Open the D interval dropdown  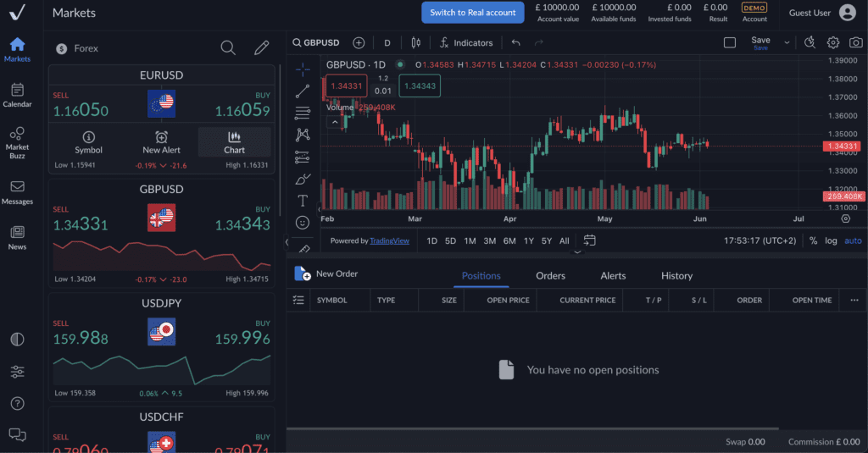(387, 42)
